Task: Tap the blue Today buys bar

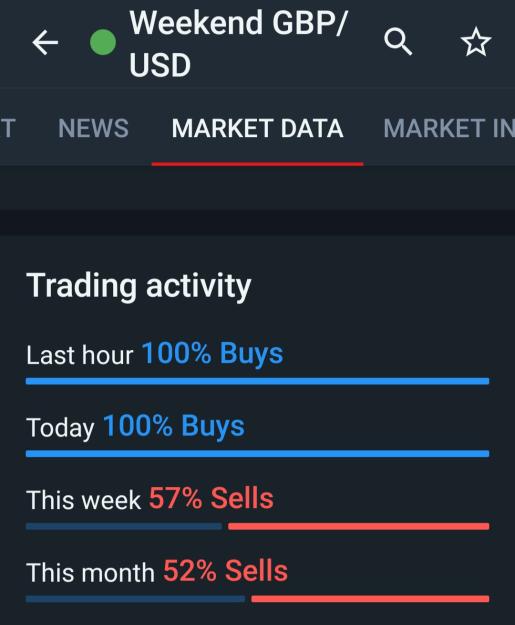Action: 258,454
